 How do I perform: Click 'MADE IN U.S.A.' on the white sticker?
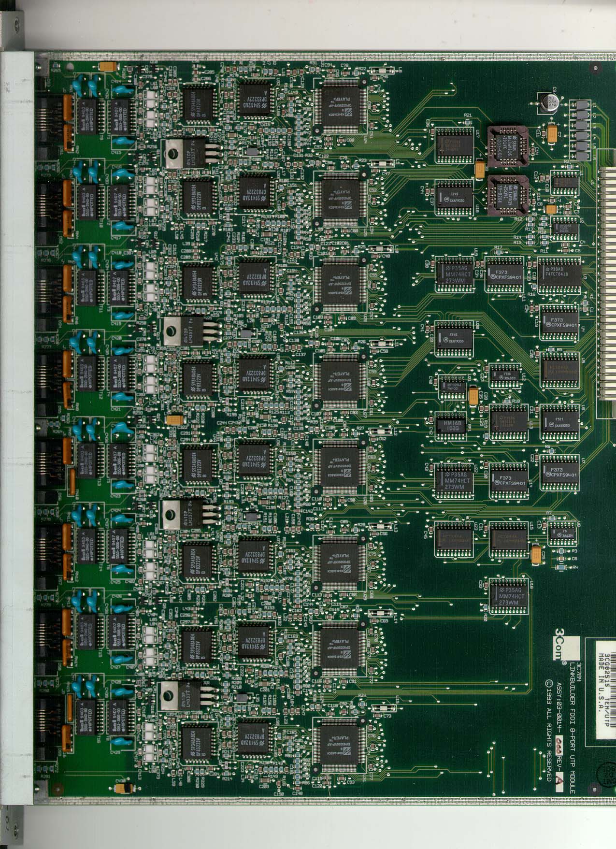pos(602,683)
